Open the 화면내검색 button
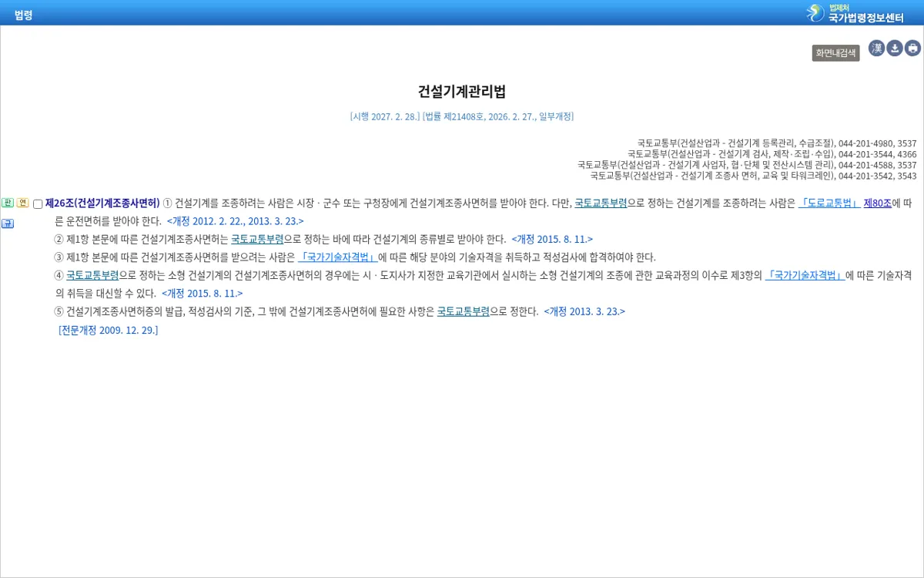The height and width of the screenshot is (578, 924). pos(835,53)
